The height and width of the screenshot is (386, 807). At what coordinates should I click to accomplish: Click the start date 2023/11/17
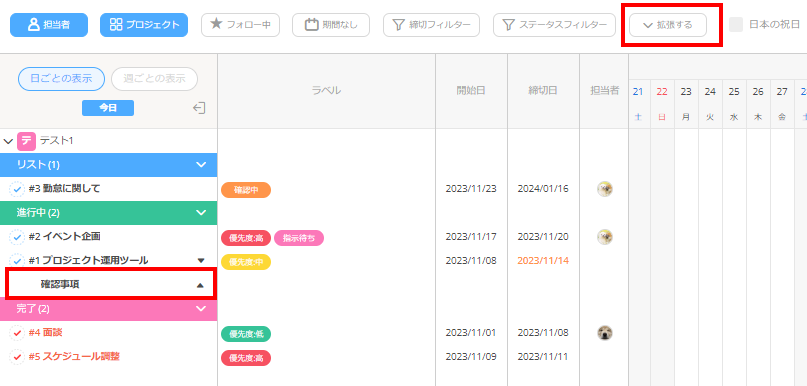[471, 237]
